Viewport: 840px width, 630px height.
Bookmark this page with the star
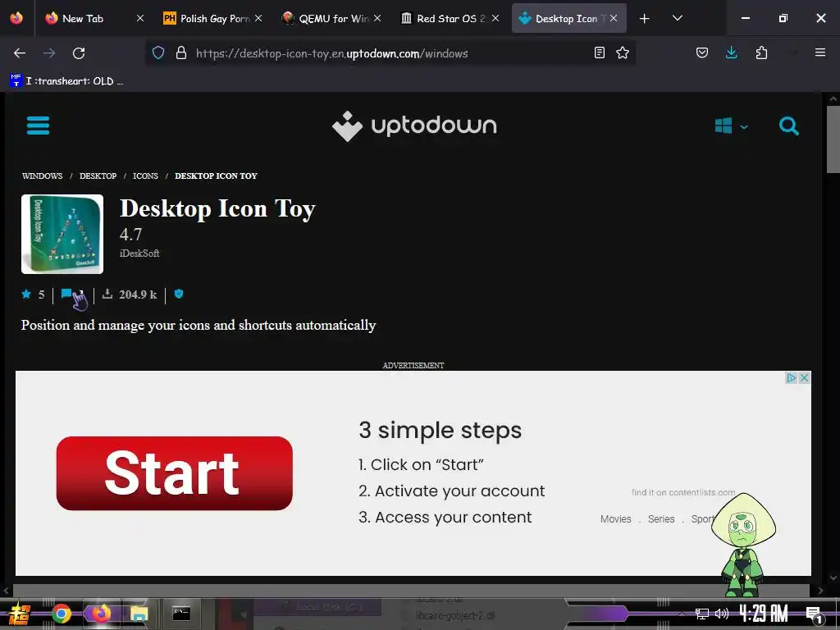[623, 52]
